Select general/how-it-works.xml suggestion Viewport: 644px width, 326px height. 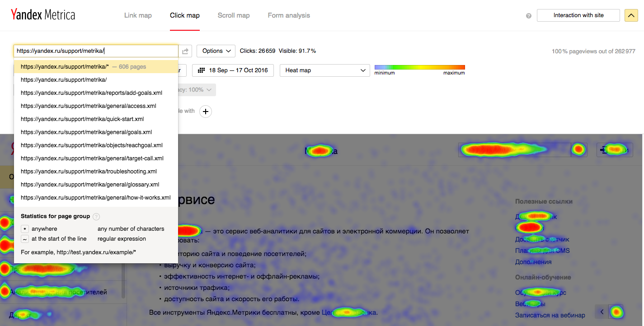(x=96, y=198)
